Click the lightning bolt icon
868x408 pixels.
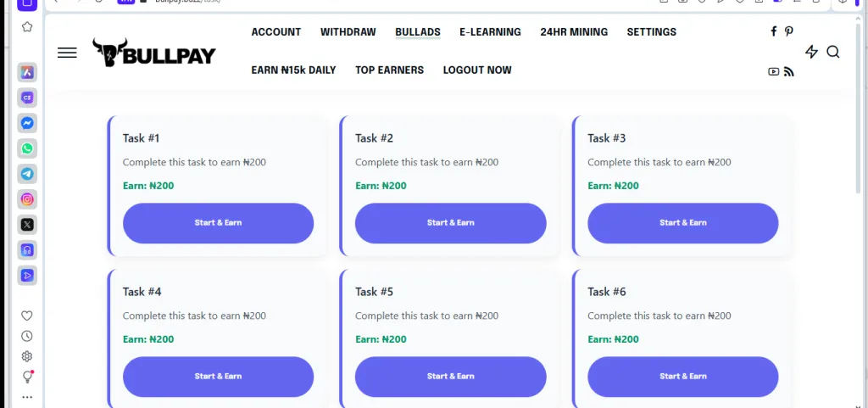811,52
